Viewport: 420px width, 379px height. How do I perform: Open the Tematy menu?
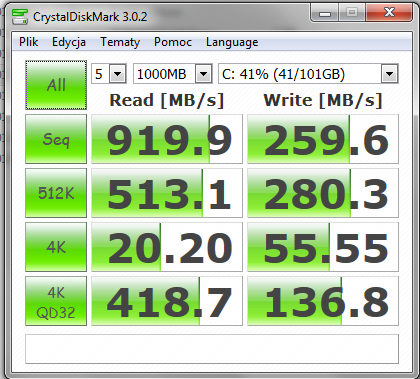[x=120, y=42]
